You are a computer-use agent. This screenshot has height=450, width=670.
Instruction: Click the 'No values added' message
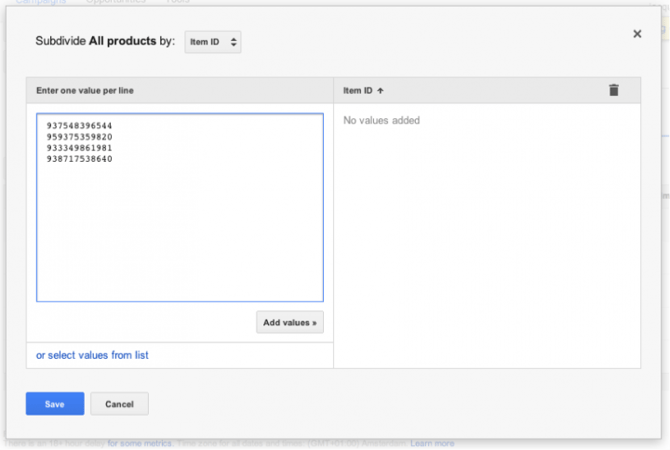pos(381,121)
